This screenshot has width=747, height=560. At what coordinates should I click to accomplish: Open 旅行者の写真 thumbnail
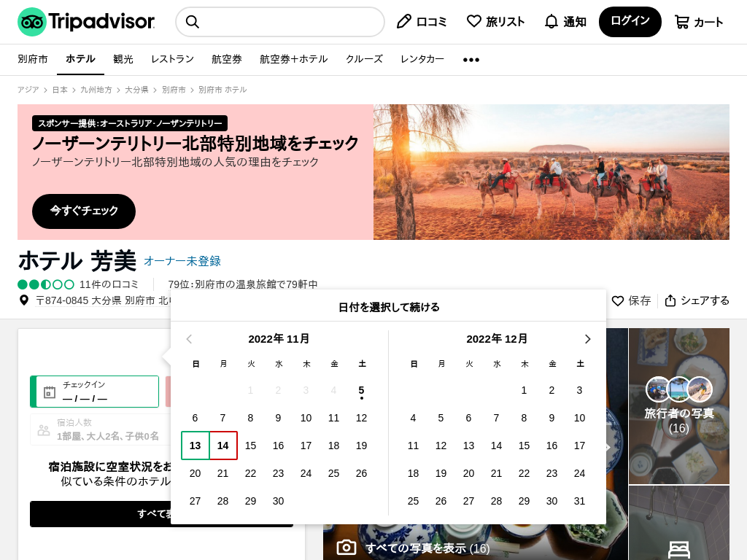678,405
